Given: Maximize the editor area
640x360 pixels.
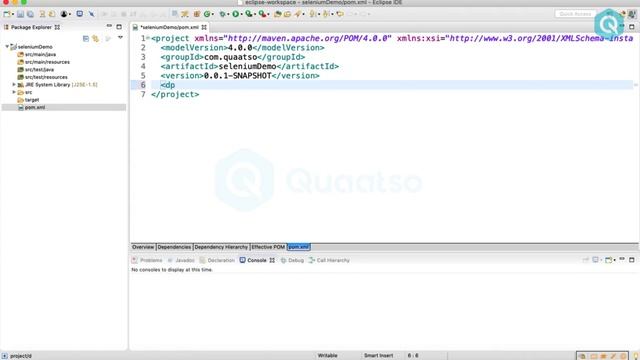Looking at the screenshot, I should tap(631, 27).
